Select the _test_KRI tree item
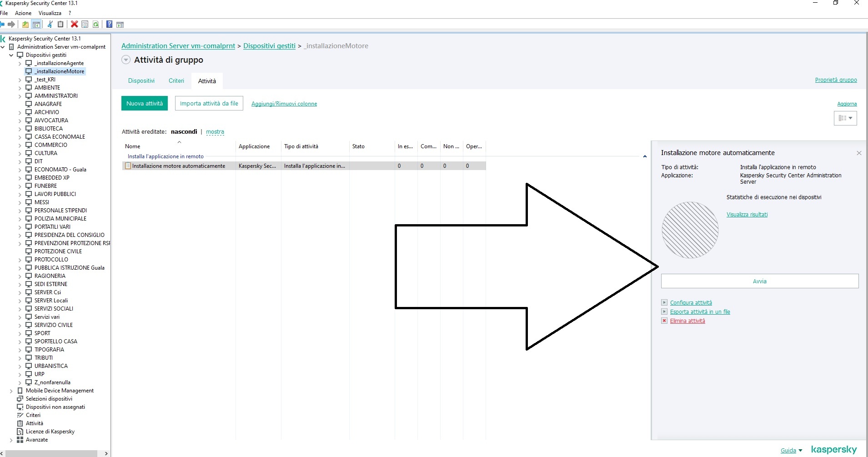The image size is (868, 457). point(45,80)
